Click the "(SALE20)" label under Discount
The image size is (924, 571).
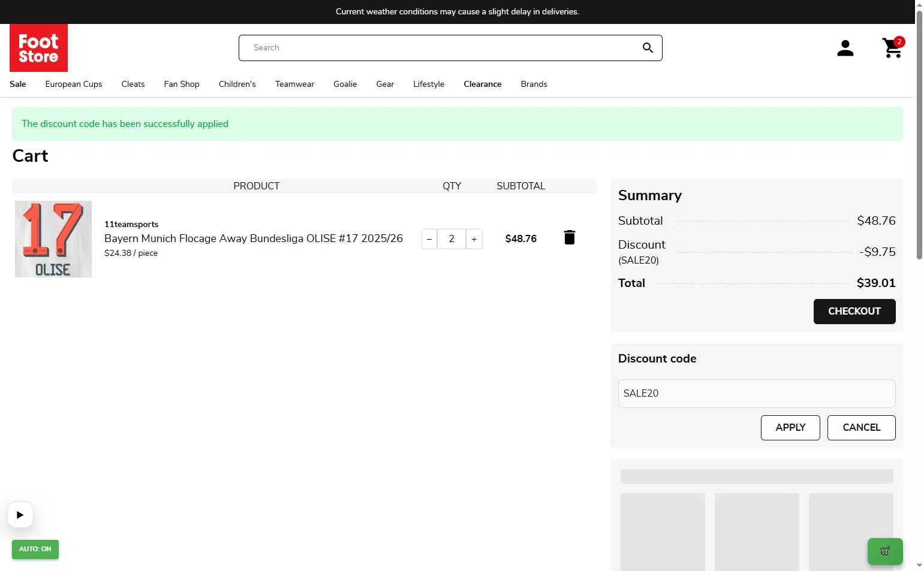[639, 260]
